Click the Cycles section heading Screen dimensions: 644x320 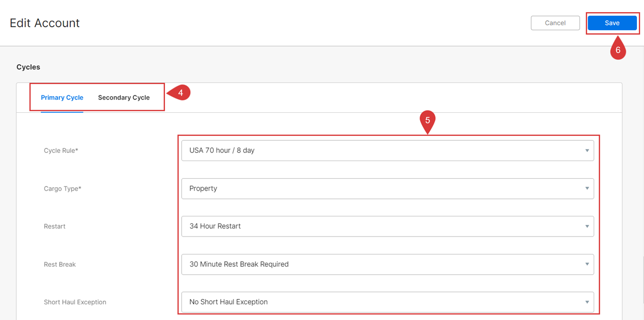tap(28, 67)
